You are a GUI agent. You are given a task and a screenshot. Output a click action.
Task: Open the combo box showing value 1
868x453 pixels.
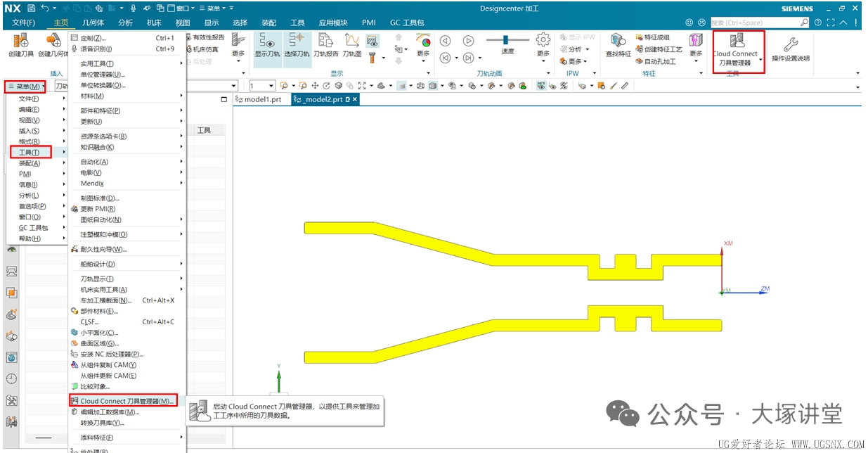261,86
